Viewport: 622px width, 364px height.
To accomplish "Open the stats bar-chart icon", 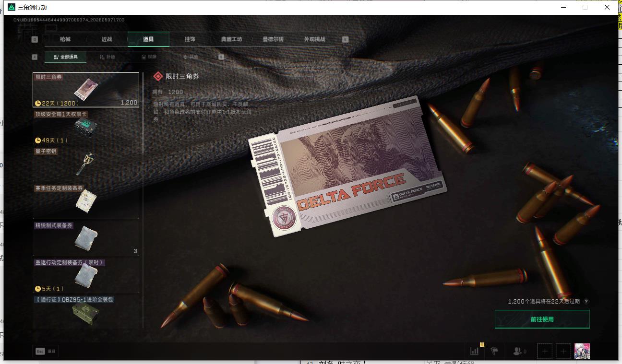I will click(x=475, y=351).
